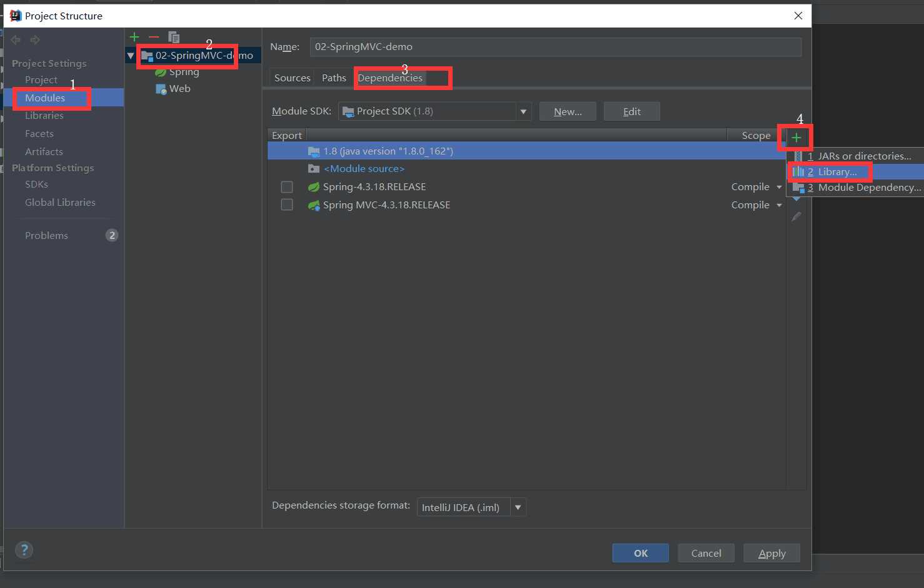Select Libraries in the sidebar

(44, 116)
